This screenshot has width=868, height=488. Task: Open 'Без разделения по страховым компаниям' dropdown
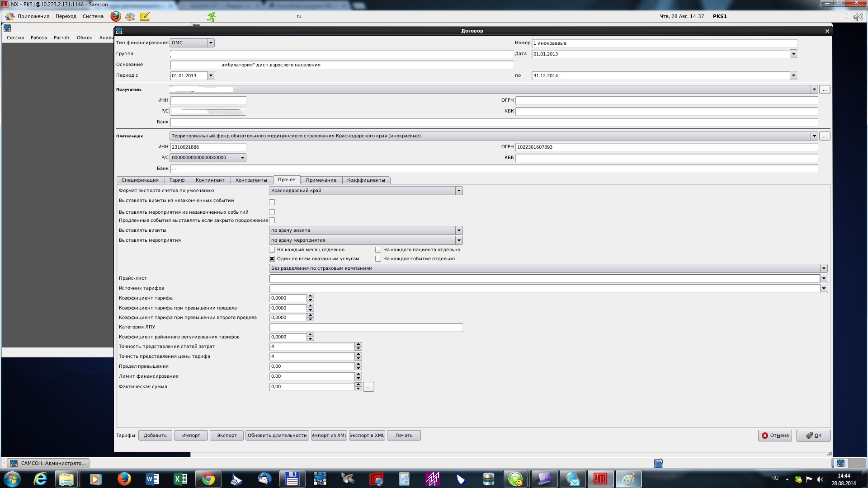click(x=823, y=268)
